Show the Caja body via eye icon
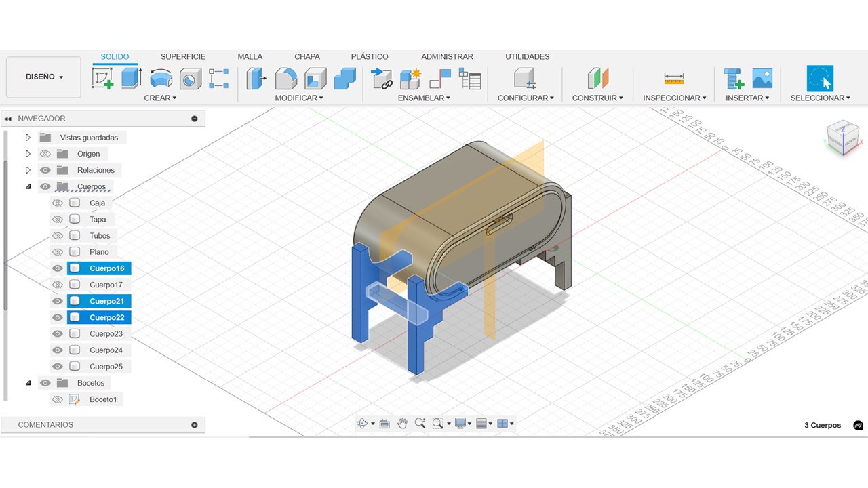 tap(58, 203)
